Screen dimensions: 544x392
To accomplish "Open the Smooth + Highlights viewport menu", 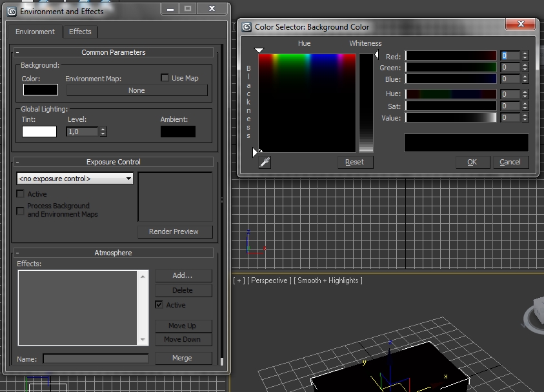I will [328, 280].
